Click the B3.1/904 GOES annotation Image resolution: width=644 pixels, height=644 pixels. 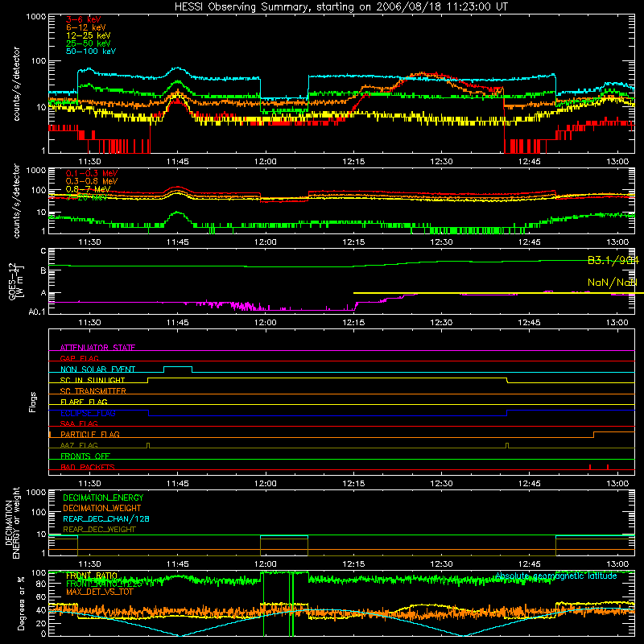tap(613, 260)
